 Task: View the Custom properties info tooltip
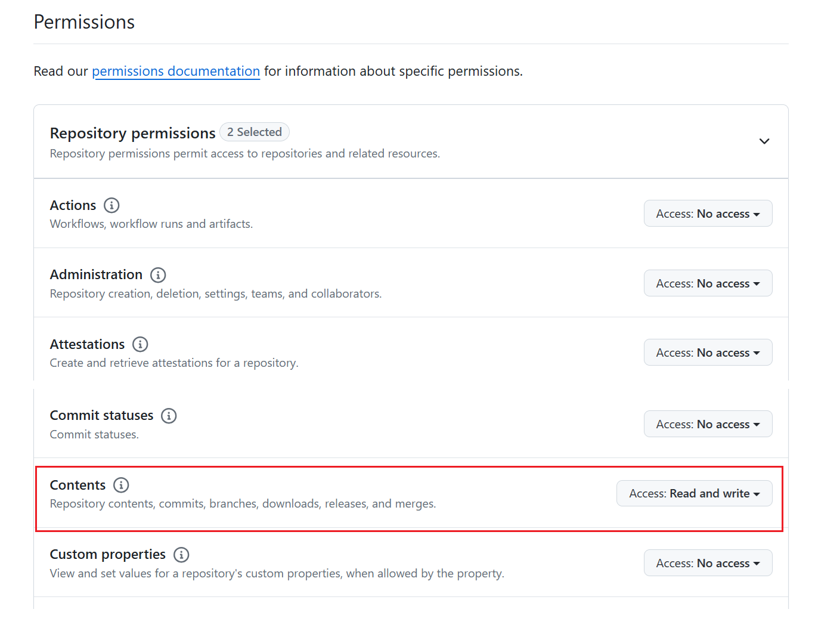click(x=181, y=555)
